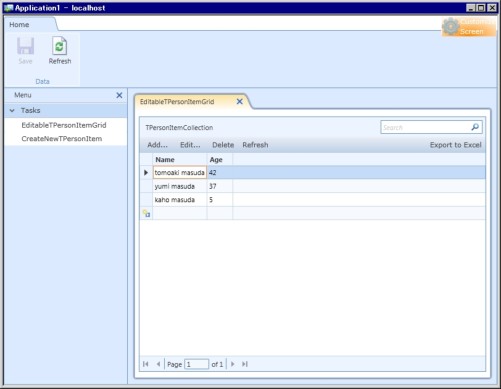The image size is (501, 389).
Task: Select the yumi masuda cell
Action: (x=180, y=186)
